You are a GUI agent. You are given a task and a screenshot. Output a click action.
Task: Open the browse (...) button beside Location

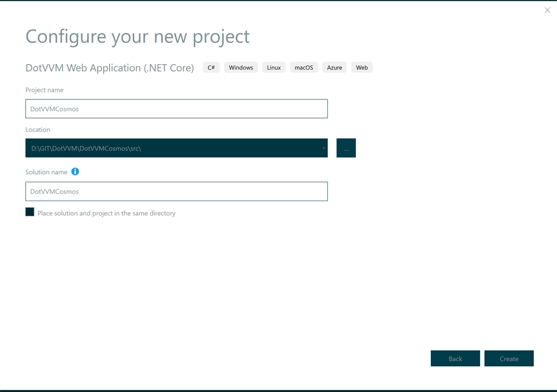tap(346, 147)
